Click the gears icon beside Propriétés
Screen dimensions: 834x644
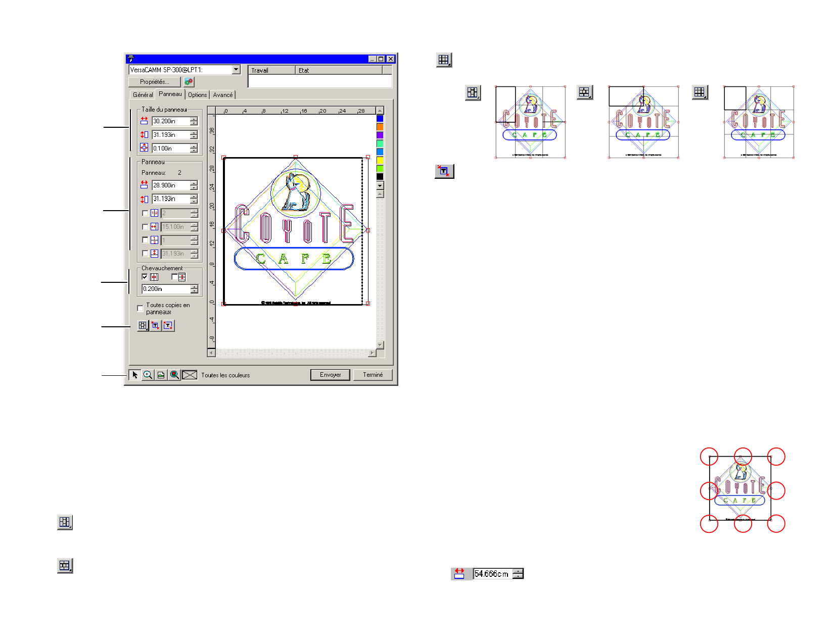tap(189, 82)
